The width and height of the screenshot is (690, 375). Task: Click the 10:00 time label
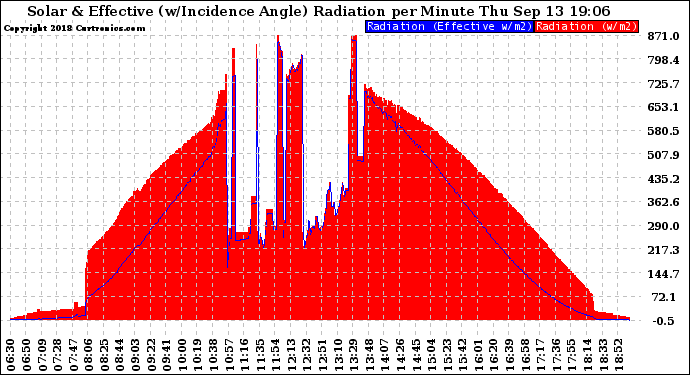coord(182,355)
